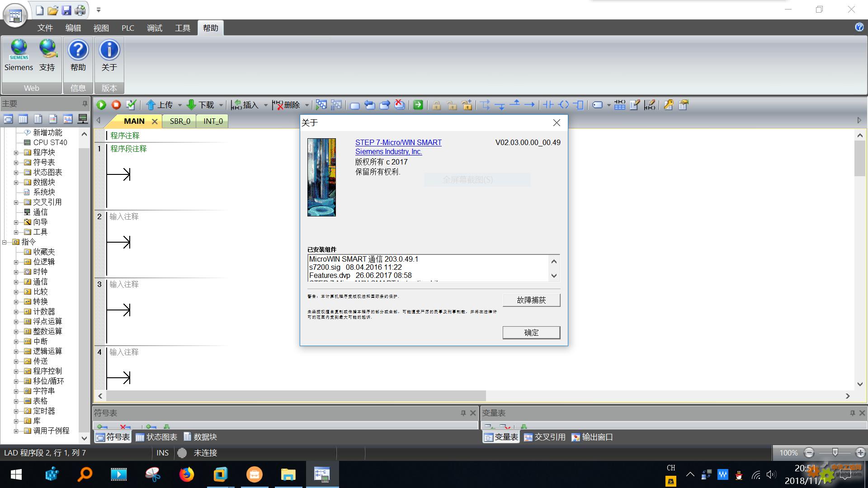Click the insert branch down icon
Viewport: 868px width, 488px height.
[500, 105]
